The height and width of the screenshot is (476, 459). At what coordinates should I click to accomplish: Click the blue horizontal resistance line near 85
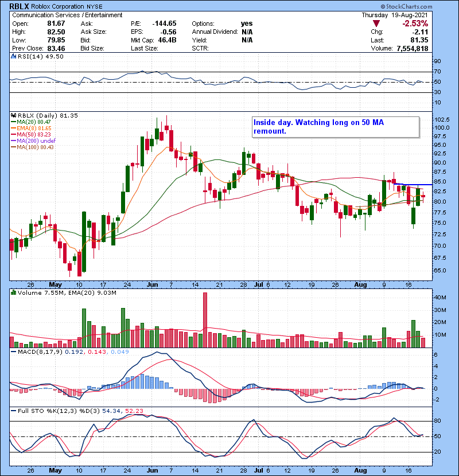(x=413, y=184)
